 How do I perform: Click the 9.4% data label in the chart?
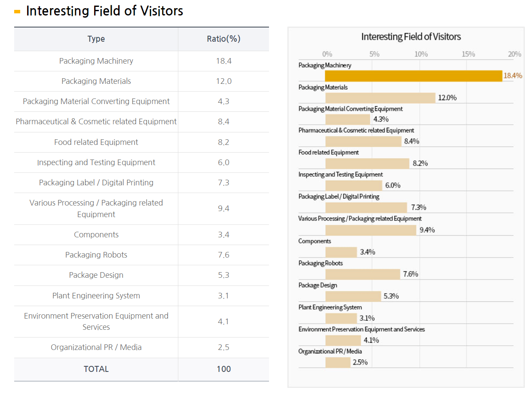tap(427, 230)
